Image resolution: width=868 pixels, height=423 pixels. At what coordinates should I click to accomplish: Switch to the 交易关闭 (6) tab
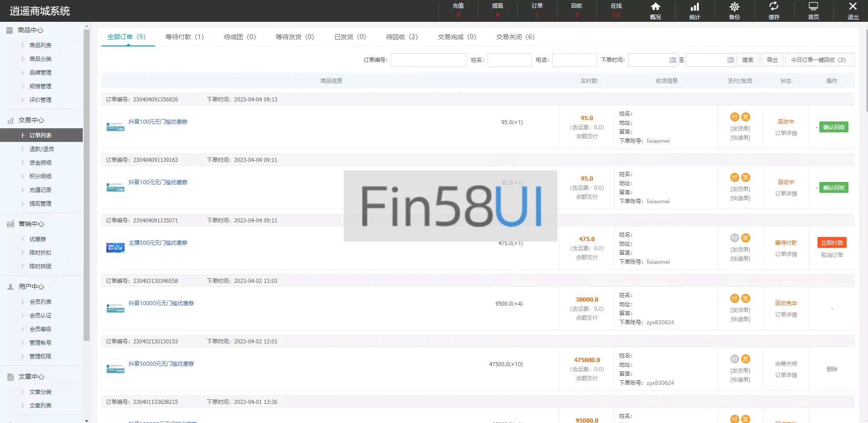[515, 37]
